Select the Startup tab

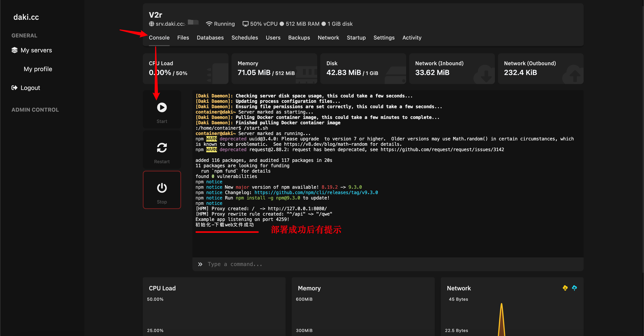coord(356,38)
